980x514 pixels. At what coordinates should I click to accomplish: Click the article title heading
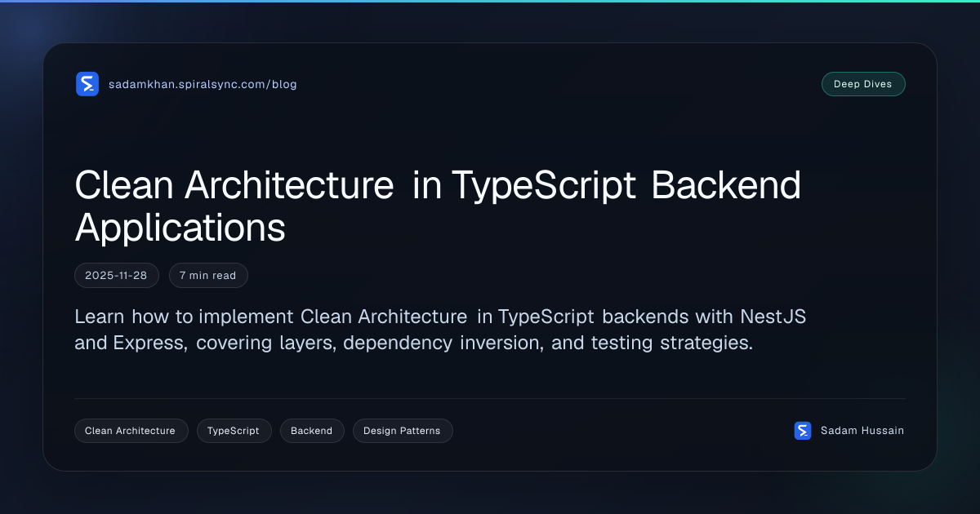(438, 206)
